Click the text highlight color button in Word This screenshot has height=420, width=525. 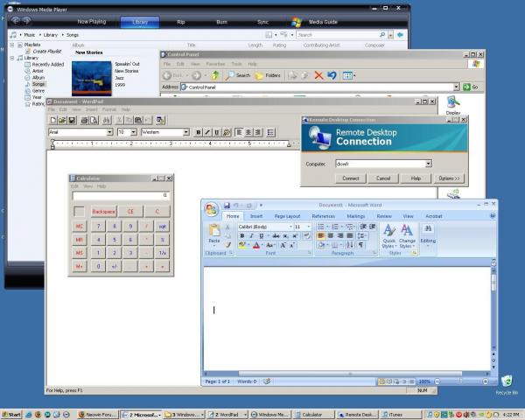[242, 245]
